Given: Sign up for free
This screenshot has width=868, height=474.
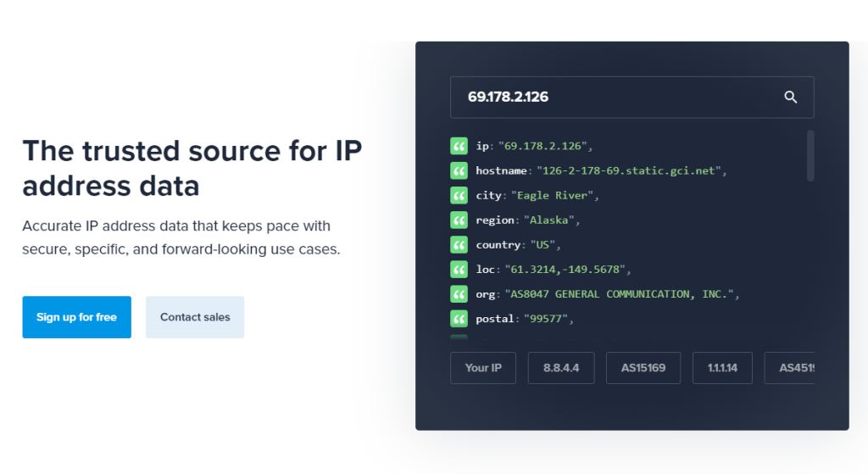Looking at the screenshot, I should pos(77,317).
